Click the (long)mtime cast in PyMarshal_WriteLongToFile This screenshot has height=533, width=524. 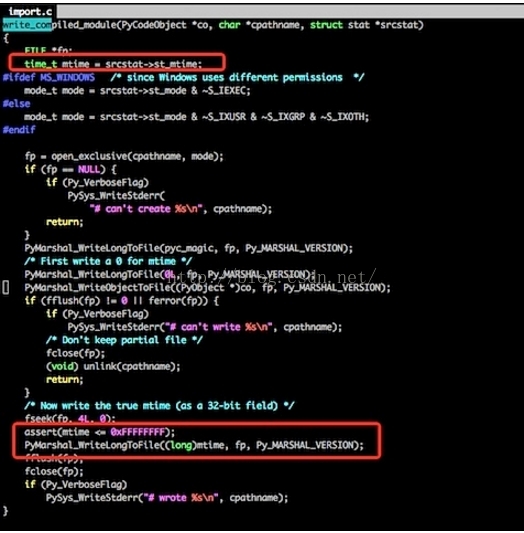(x=194, y=445)
